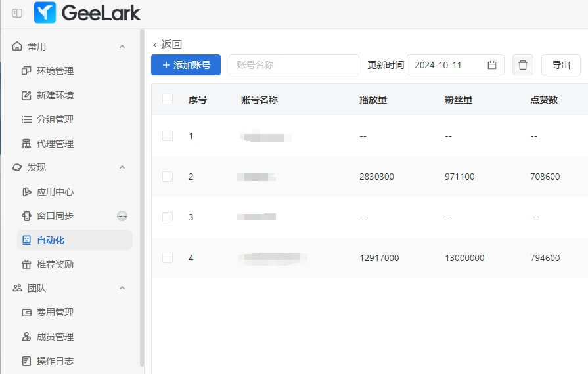
Task: Open 推荐奖励 gift item
Action: point(55,264)
